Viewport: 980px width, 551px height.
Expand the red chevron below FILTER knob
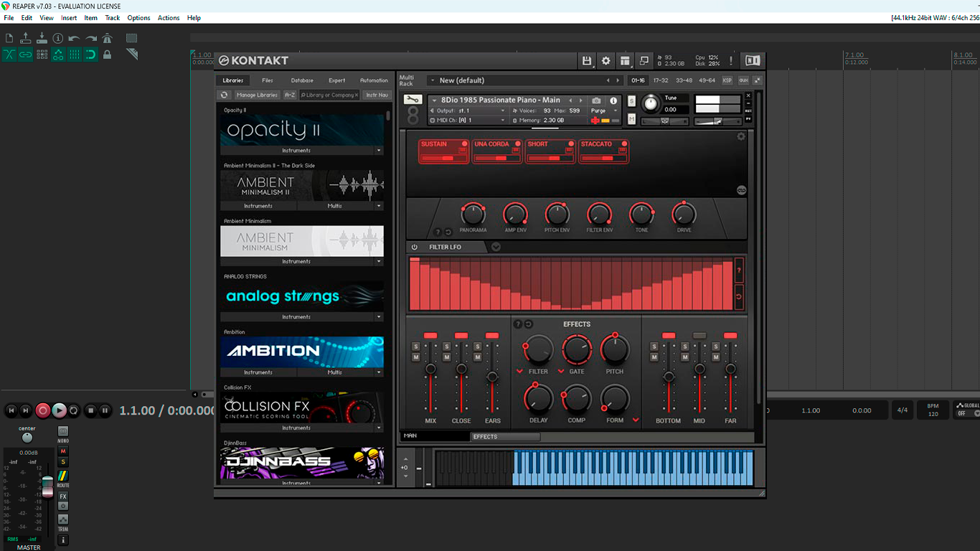click(x=519, y=372)
